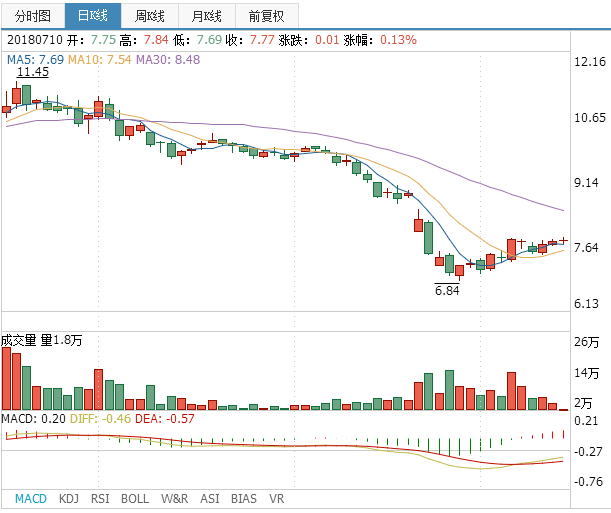Click the 2万 volume axis label
This screenshot has height=513, width=611.
pyautogui.click(x=583, y=403)
